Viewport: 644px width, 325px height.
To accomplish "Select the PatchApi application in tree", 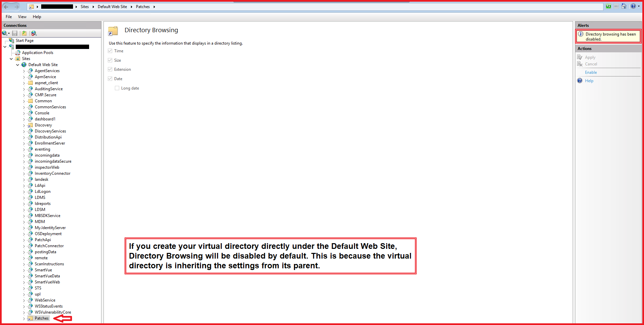I will 43,240.
